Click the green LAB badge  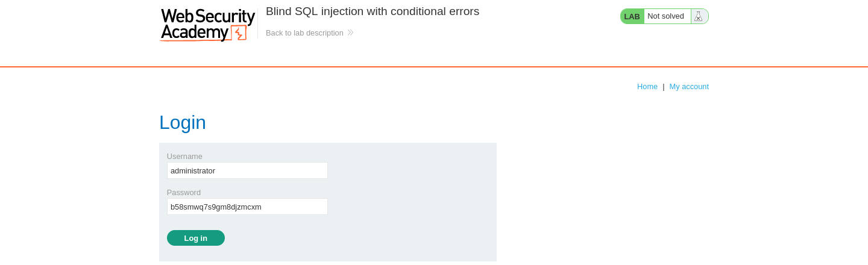coord(632,16)
